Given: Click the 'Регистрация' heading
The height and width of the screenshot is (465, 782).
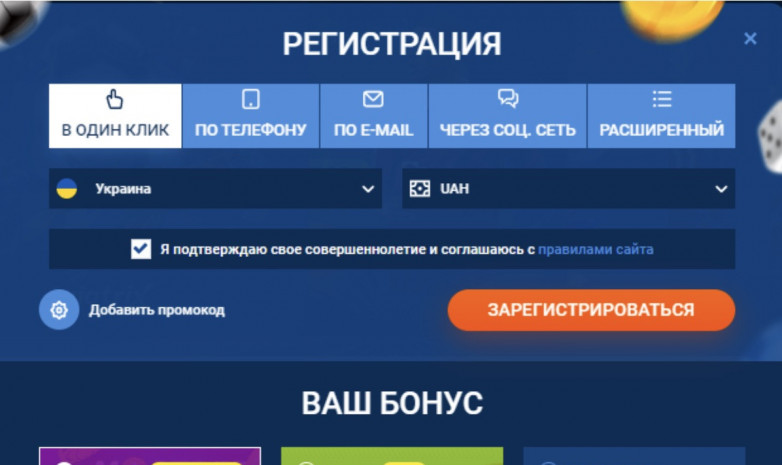Looking at the screenshot, I should click(392, 44).
